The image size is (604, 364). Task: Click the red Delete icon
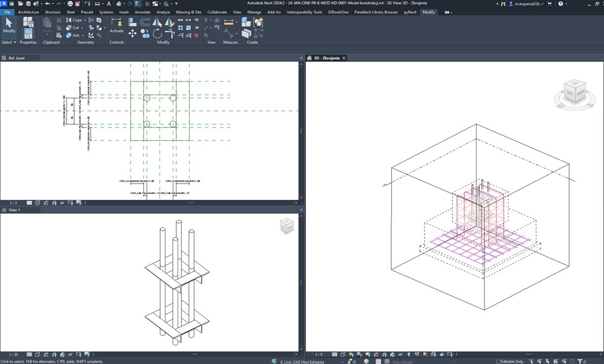[x=196, y=36]
